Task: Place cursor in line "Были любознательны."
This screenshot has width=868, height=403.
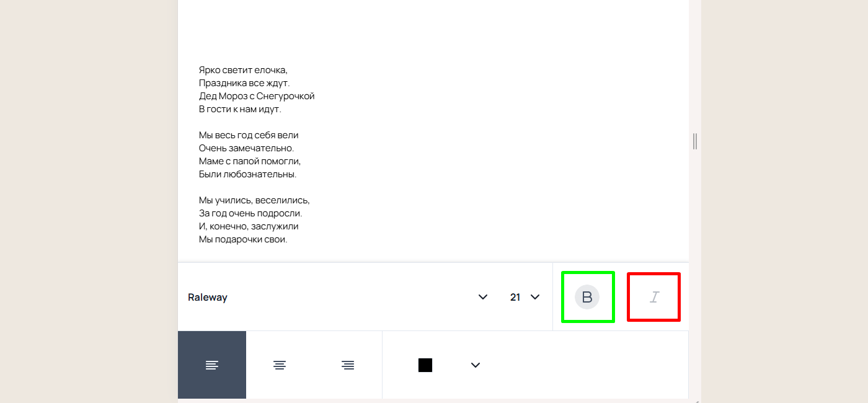Action: coord(247,174)
